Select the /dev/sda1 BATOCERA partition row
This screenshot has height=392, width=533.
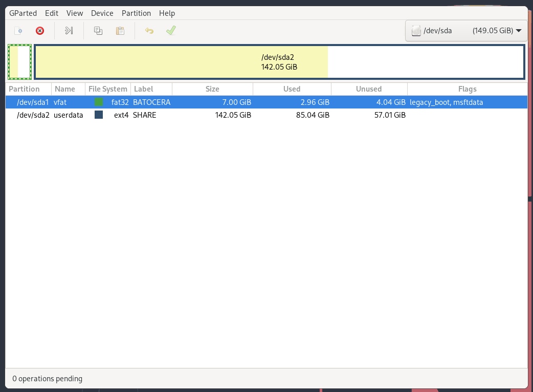coord(205,102)
